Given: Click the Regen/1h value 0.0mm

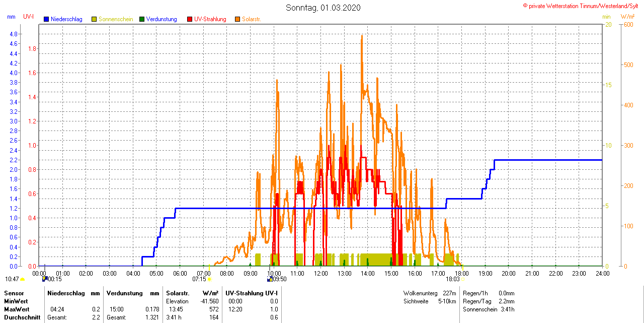Looking at the screenshot, I should [506, 293].
